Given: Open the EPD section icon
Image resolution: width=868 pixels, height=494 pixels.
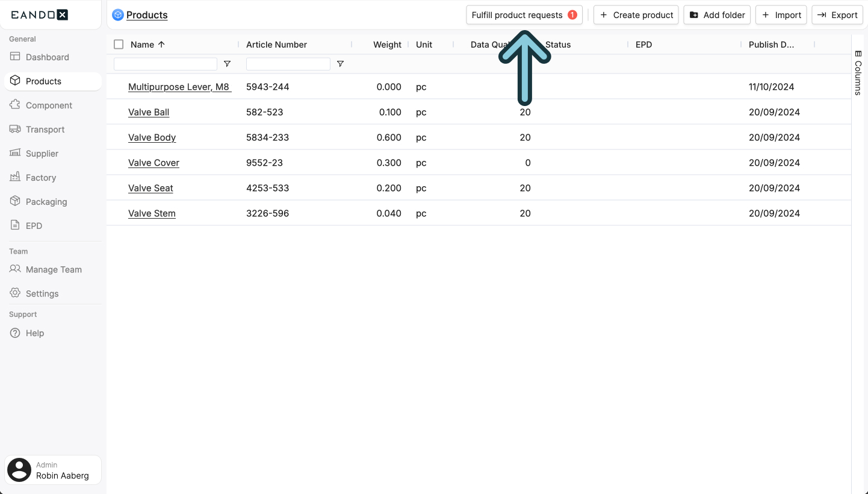Looking at the screenshot, I should tap(14, 225).
